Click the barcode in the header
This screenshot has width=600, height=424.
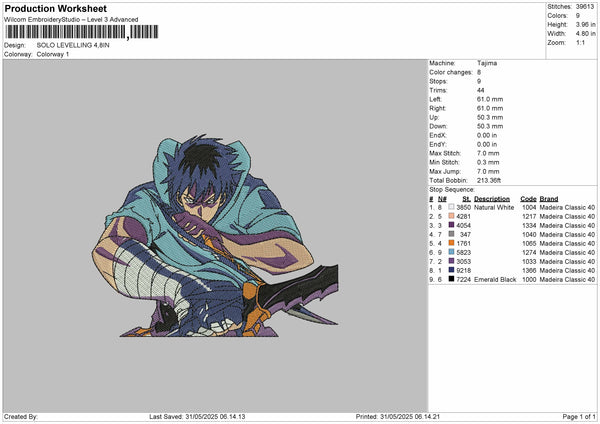81,32
